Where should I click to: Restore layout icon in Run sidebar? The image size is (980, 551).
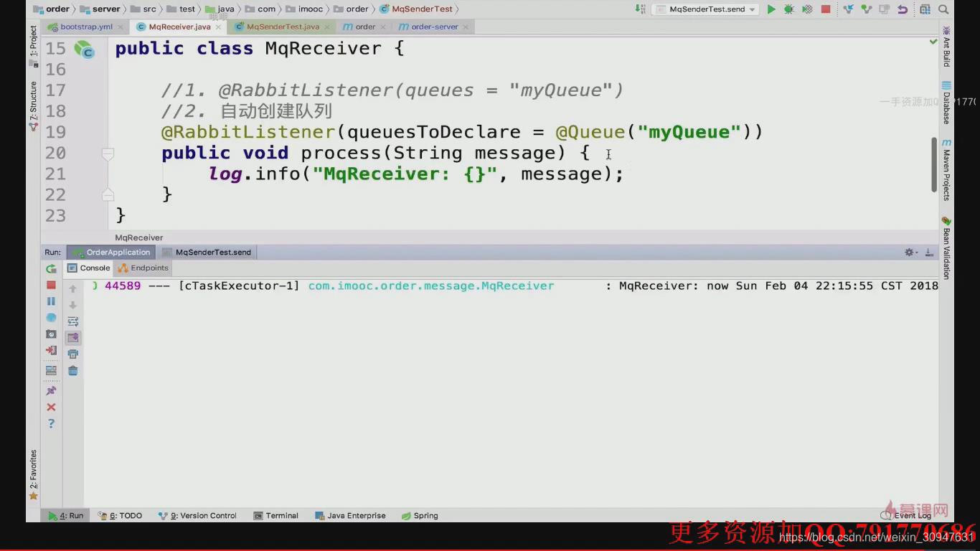(x=51, y=371)
